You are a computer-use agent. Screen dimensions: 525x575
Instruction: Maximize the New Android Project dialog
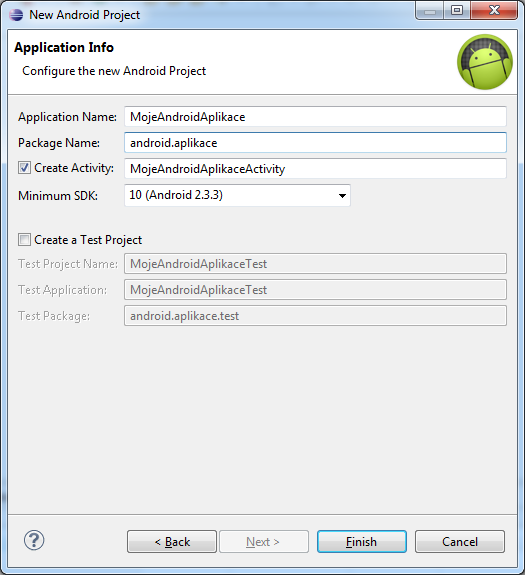click(457, 11)
